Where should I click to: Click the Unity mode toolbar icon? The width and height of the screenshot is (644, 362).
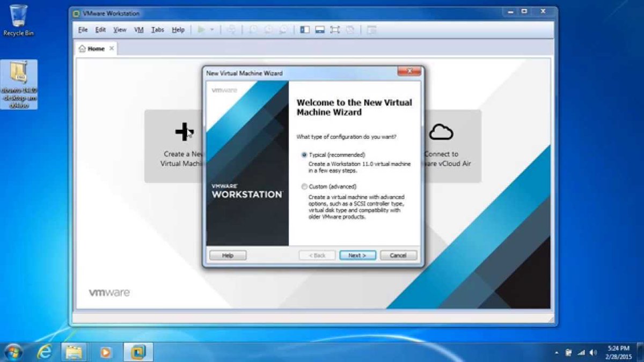coord(350,30)
